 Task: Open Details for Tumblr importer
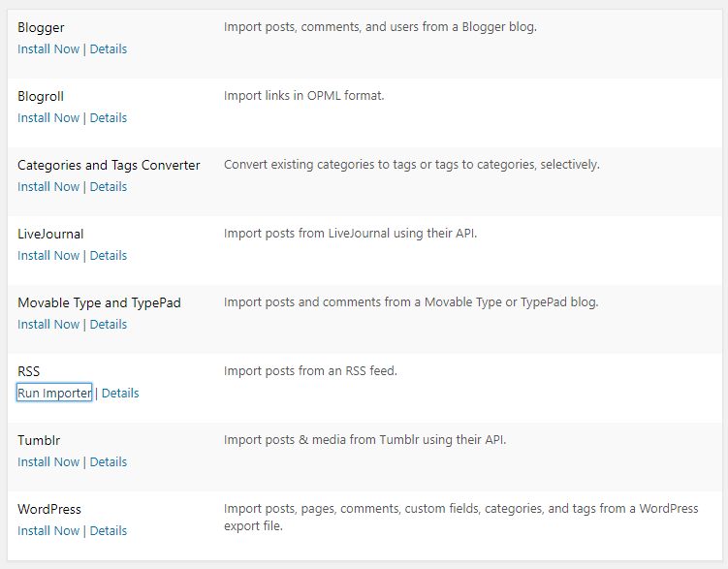(108, 462)
